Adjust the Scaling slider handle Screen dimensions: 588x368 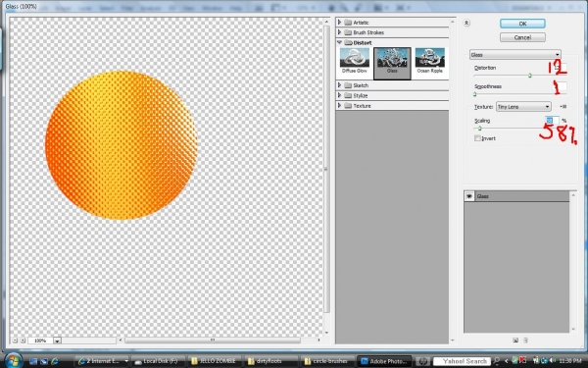tap(479, 129)
